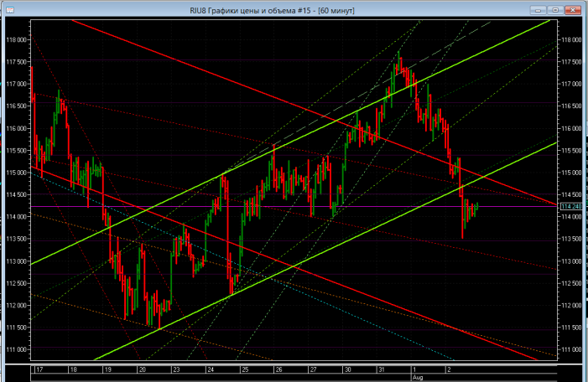Click the 114 500 label on the left price axis
This screenshot has height=382, width=588.
tap(17, 194)
